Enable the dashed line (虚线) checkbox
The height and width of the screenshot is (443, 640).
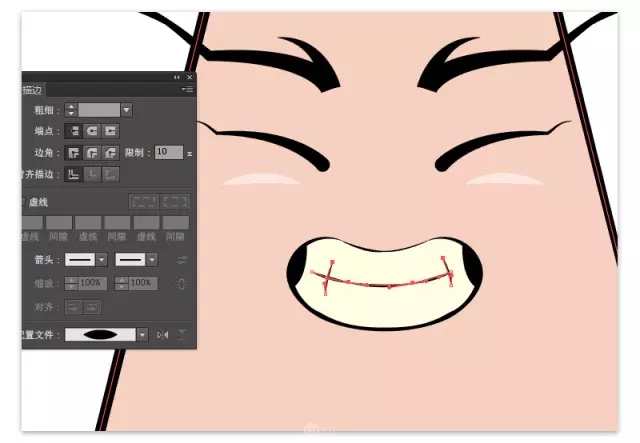click(x=22, y=201)
